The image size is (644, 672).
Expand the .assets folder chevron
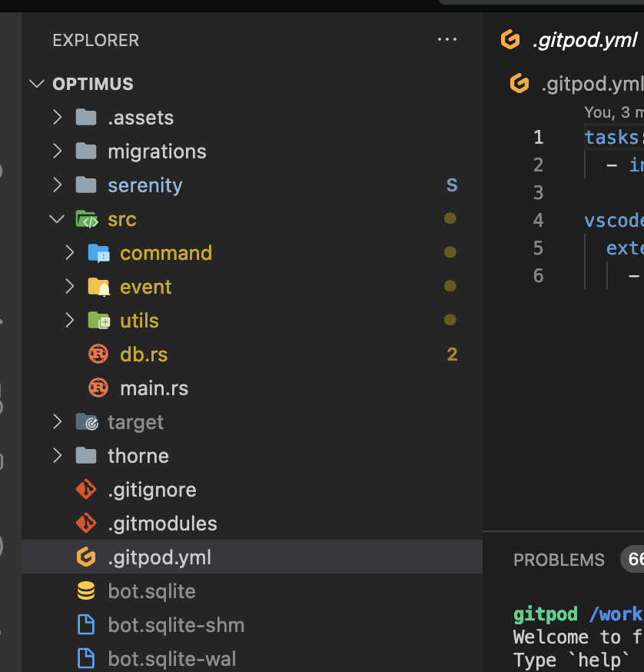(57, 118)
